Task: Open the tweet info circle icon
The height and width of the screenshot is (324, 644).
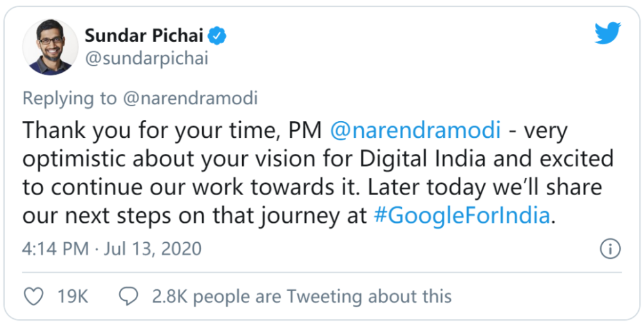Action: click(x=611, y=249)
